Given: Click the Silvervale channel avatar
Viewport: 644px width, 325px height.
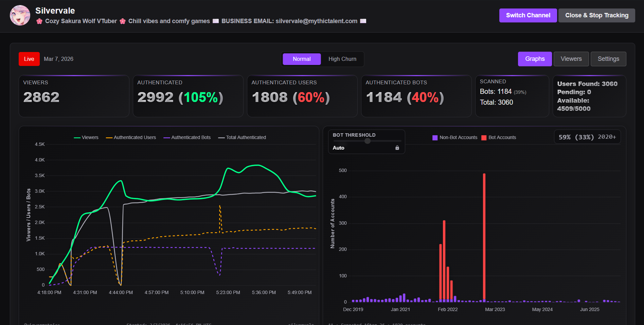Looking at the screenshot, I should (x=20, y=15).
